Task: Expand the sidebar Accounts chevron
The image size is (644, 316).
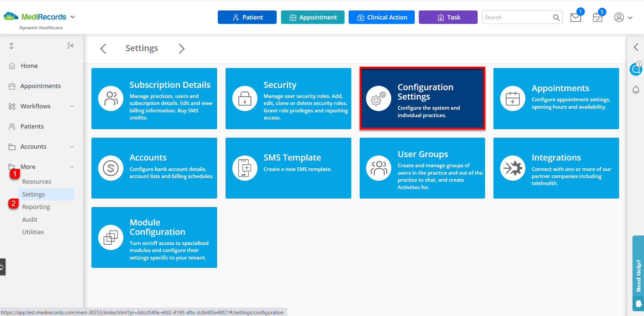Action: (72, 147)
